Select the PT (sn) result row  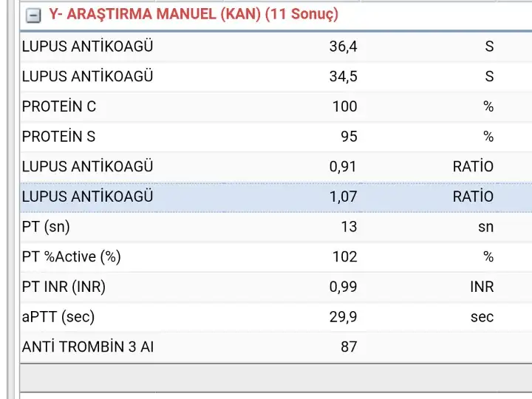(x=46, y=227)
